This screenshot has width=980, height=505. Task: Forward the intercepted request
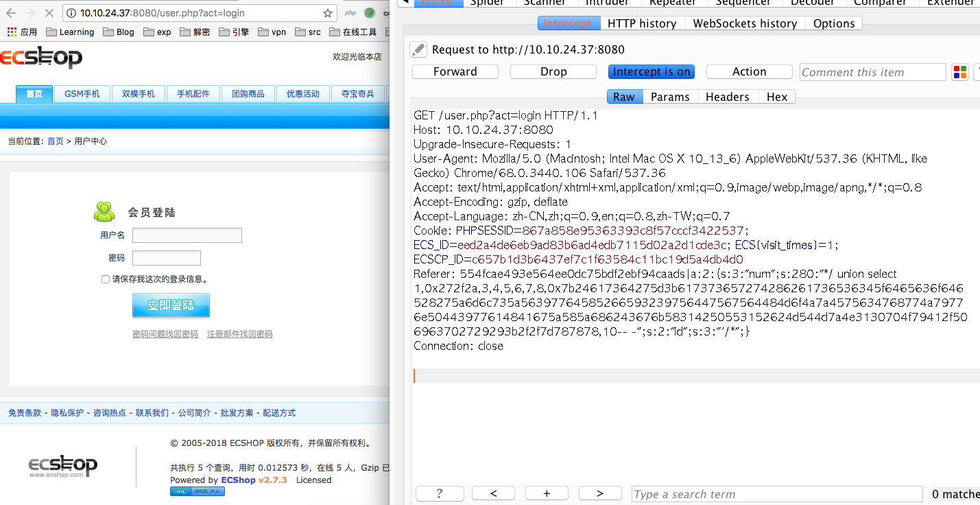pyautogui.click(x=455, y=72)
